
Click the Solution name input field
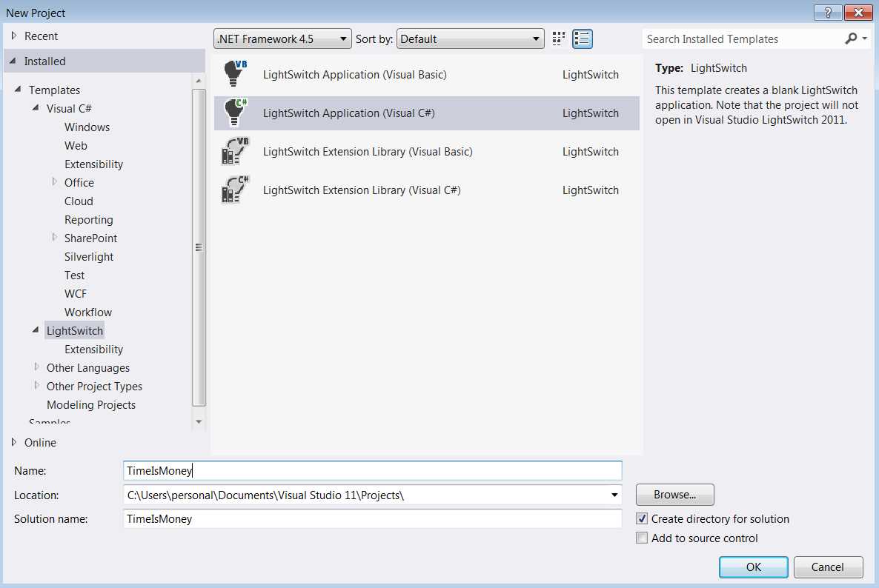click(372, 518)
